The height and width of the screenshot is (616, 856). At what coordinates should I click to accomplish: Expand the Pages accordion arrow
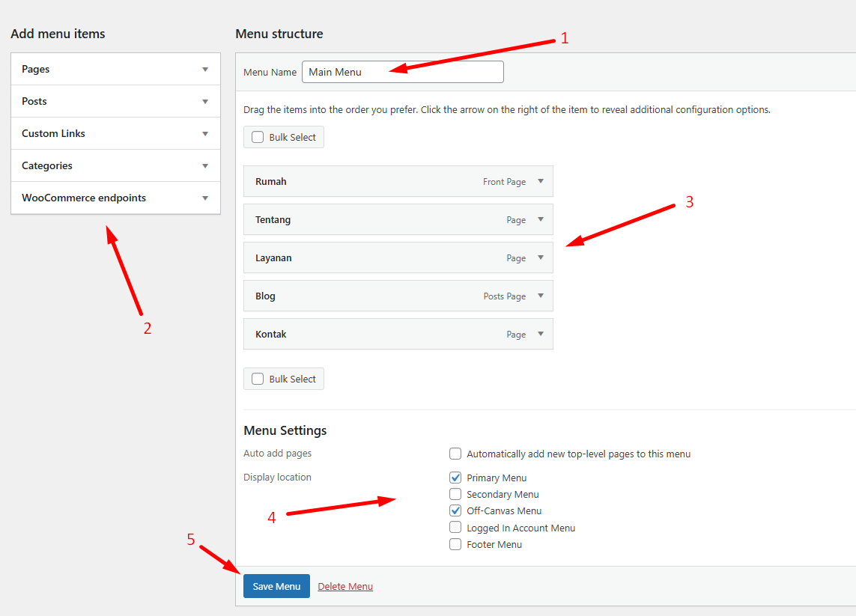point(204,70)
